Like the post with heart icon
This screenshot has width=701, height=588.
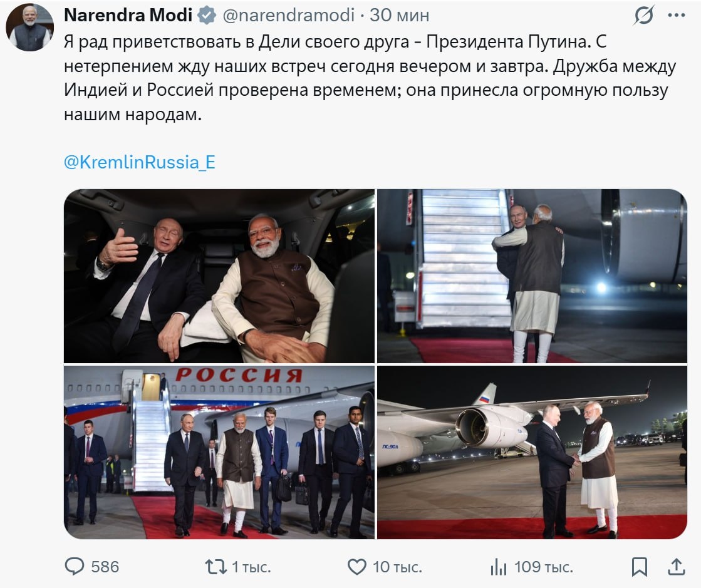pos(356,567)
